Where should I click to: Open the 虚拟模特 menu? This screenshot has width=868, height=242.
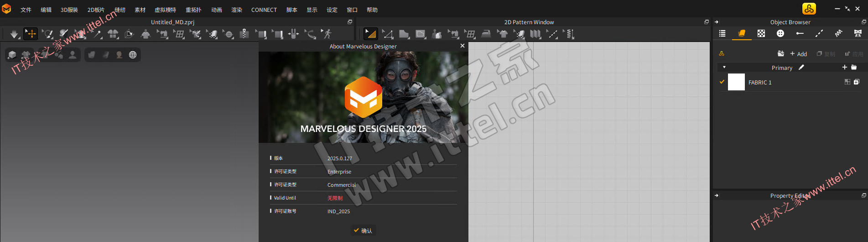165,10
